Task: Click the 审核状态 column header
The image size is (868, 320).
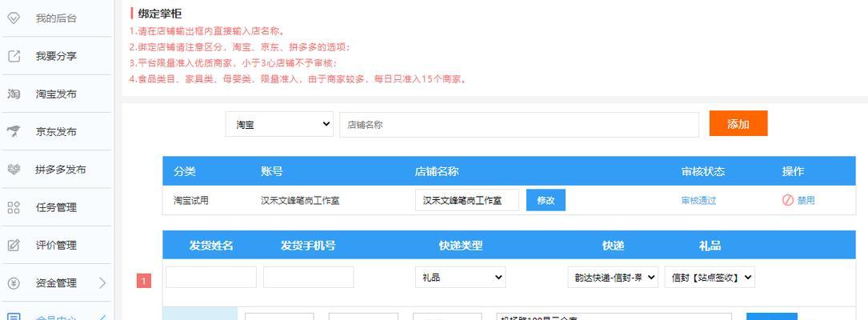Action: 703,172
